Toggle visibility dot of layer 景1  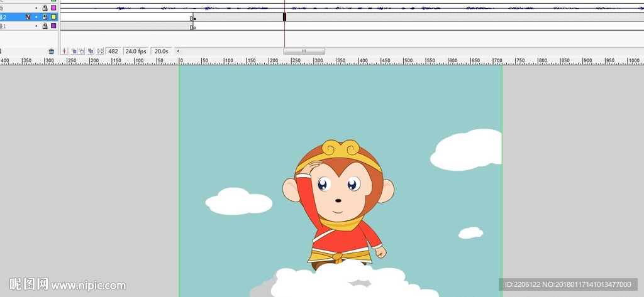click(x=36, y=26)
